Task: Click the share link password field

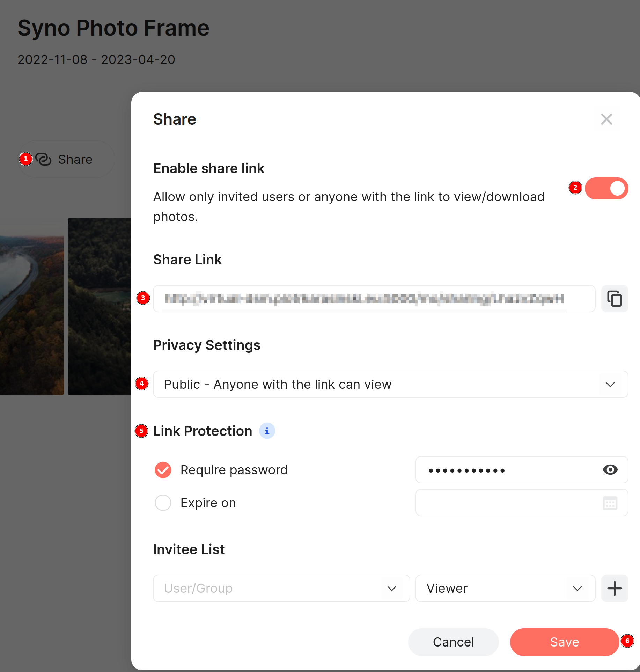Action: pos(522,470)
